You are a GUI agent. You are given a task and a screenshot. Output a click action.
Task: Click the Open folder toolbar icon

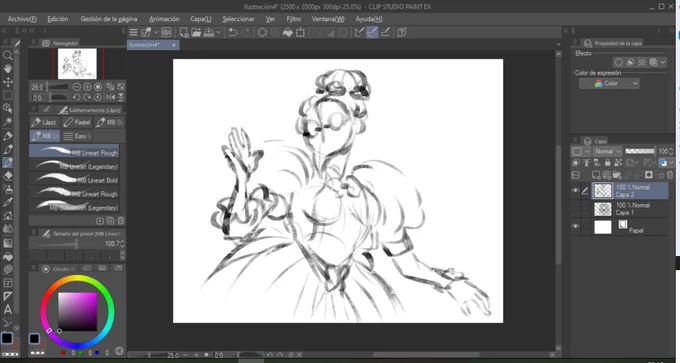point(196,32)
